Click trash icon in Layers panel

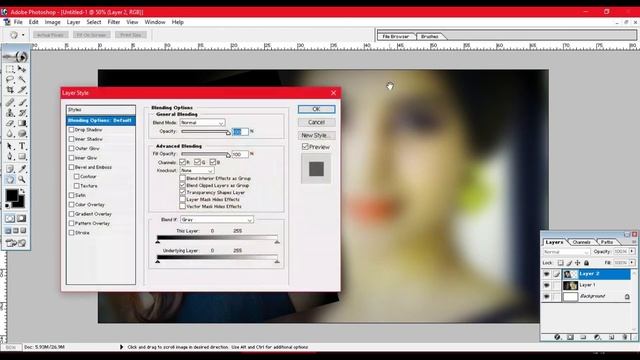pos(625,337)
